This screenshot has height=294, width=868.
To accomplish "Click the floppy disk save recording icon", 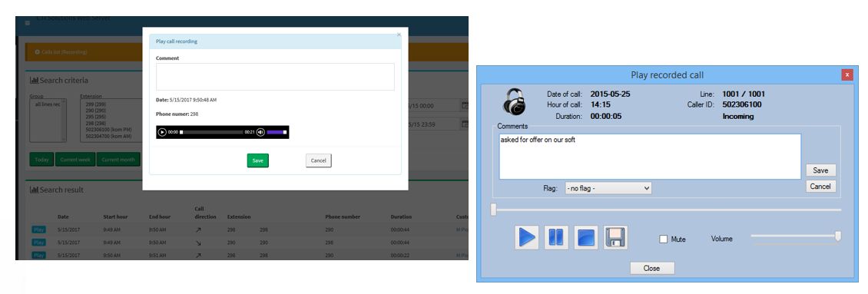I will [615, 237].
